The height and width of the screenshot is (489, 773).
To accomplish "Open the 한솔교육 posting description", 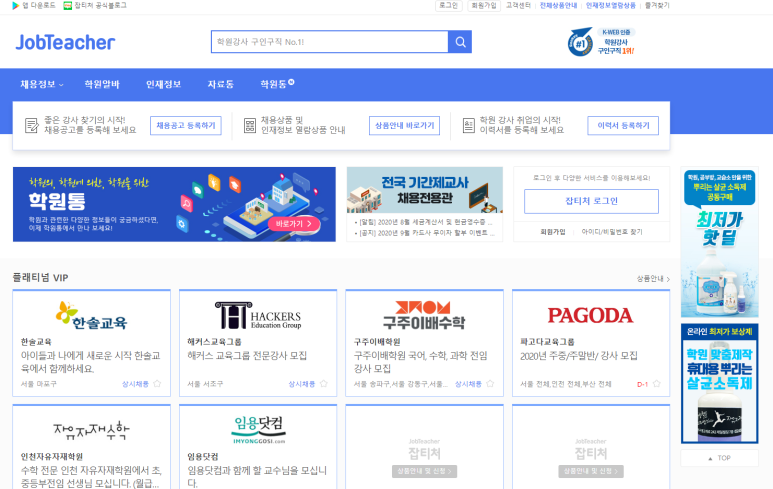I will click(x=91, y=362).
